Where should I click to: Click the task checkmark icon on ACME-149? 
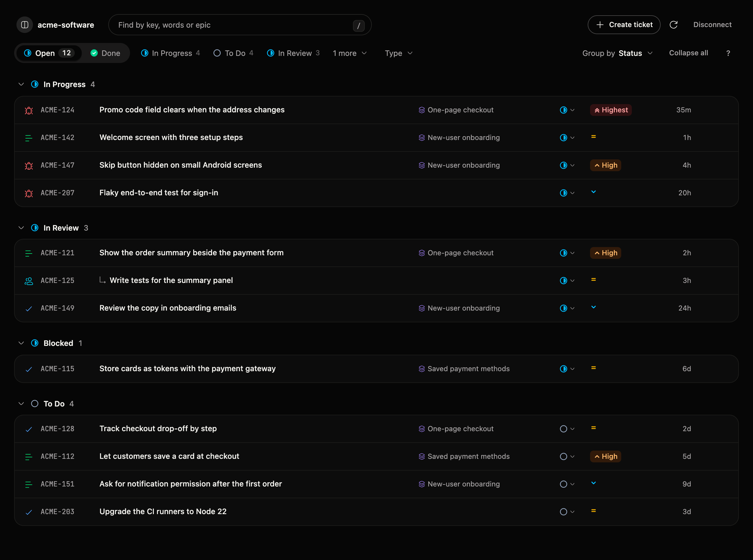tap(29, 309)
